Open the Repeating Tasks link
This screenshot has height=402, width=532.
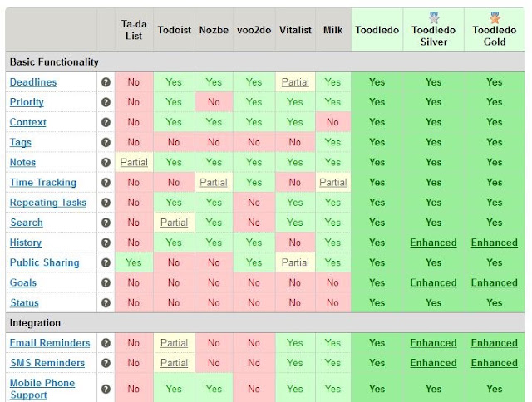coord(48,203)
